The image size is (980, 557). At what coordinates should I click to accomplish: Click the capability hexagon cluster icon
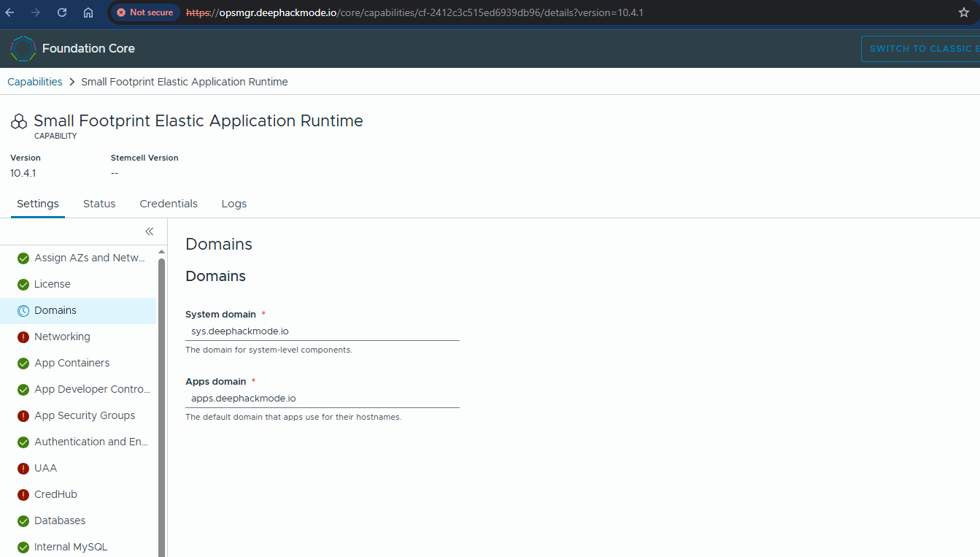19,122
